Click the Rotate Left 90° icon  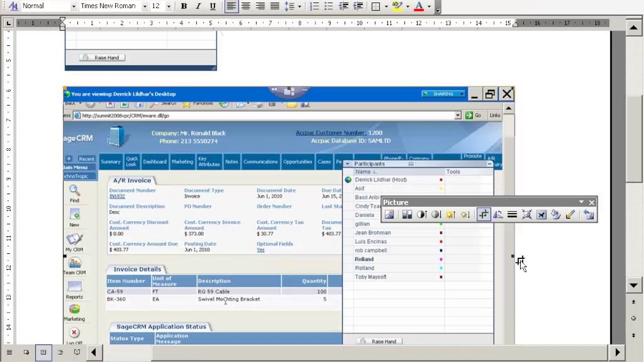[x=498, y=215]
